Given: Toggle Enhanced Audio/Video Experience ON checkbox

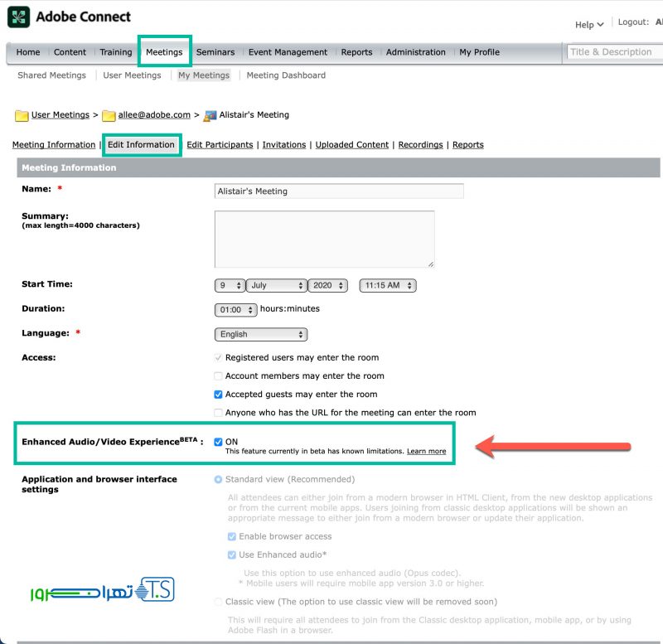Looking at the screenshot, I should 218,442.
